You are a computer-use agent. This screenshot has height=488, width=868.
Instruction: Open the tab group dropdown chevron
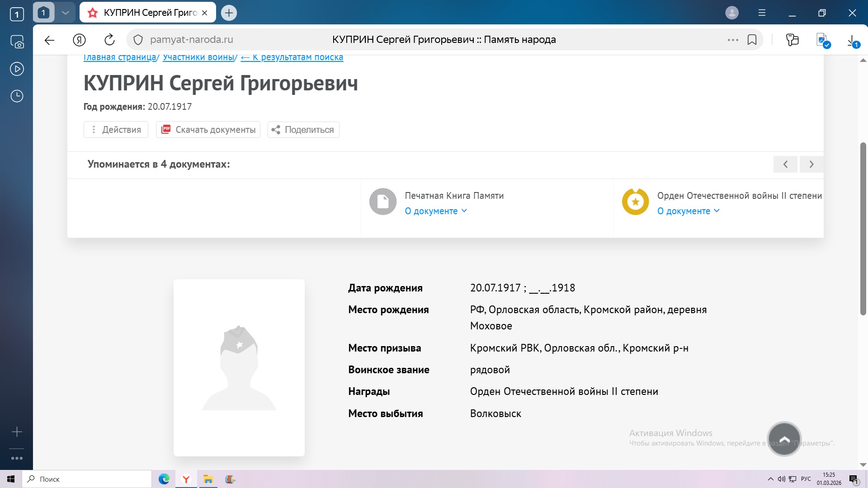(66, 13)
